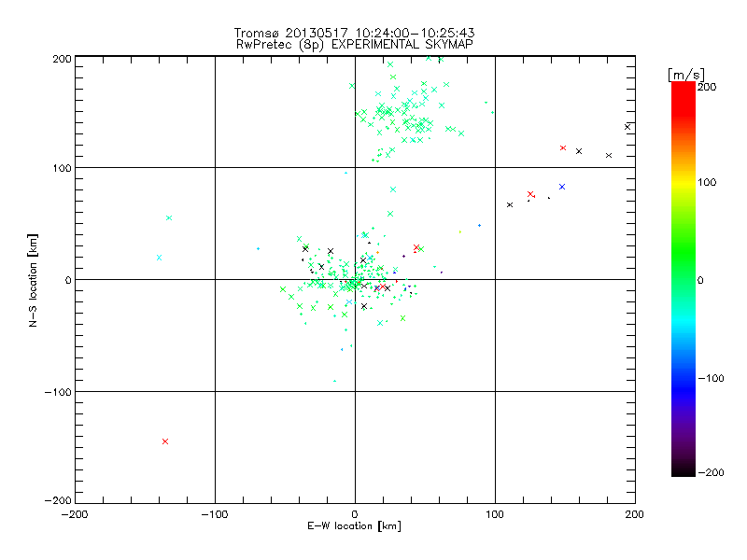Click the '[m/s]' colorbar unit label
This screenshot has height=560, width=747.
click(x=686, y=76)
